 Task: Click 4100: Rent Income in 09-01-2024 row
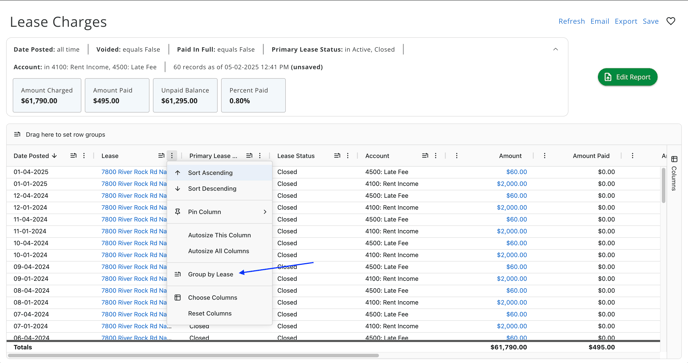(392, 278)
